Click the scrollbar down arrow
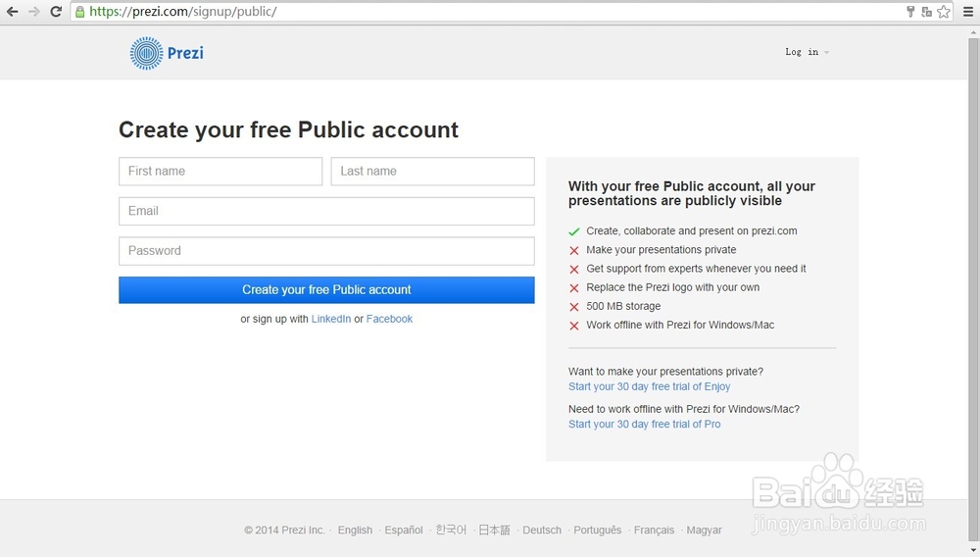This screenshot has height=557, width=980. (973, 550)
